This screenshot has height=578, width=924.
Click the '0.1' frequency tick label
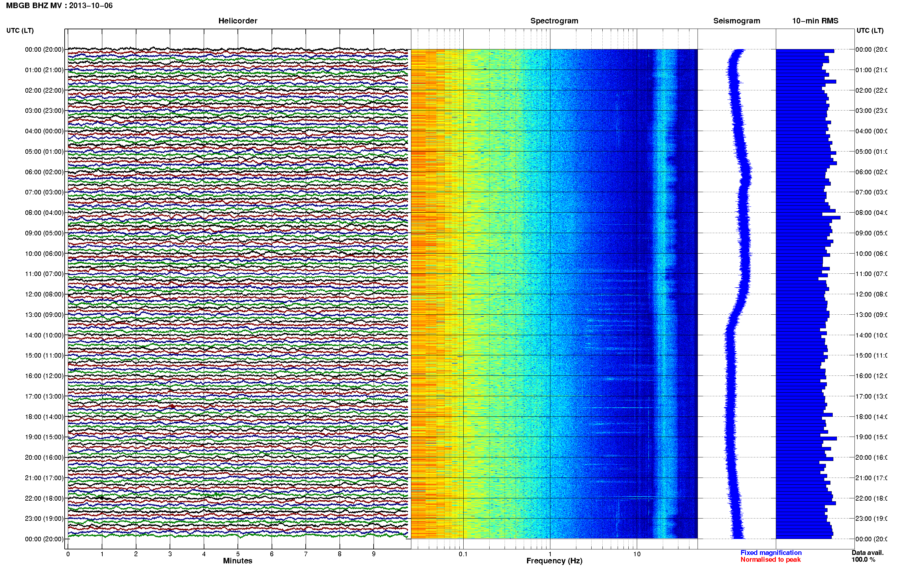coord(463,554)
